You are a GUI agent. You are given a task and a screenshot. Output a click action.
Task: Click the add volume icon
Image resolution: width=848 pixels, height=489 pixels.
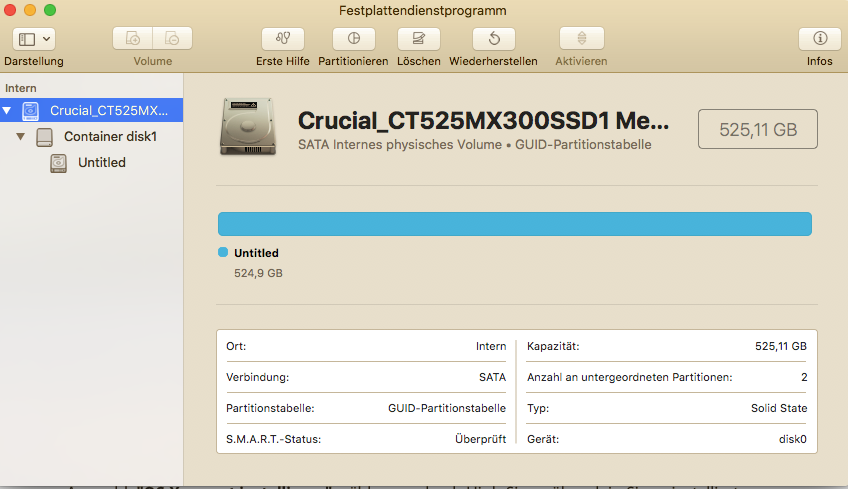(132, 38)
